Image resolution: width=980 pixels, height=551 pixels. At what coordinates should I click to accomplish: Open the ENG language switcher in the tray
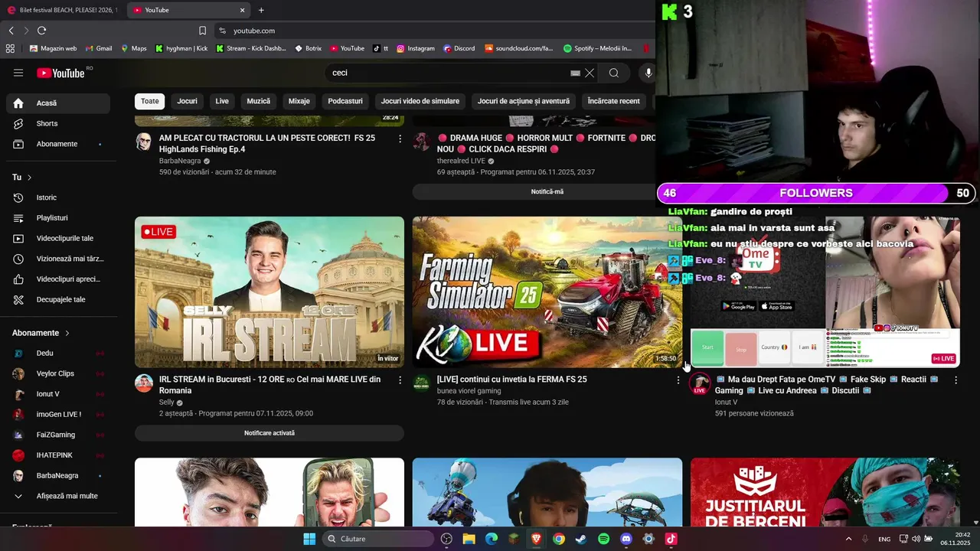pyautogui.click(x=884, y=539)
